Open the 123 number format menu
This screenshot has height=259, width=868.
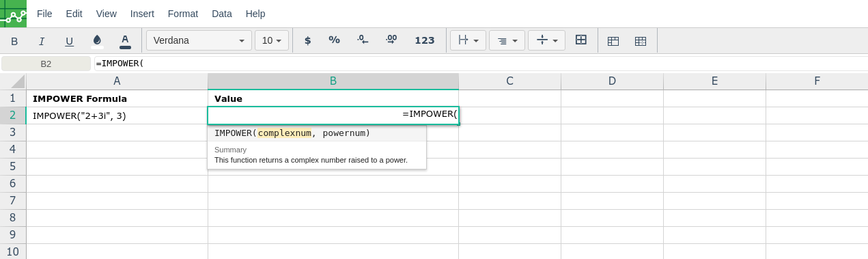pos(425,40)
